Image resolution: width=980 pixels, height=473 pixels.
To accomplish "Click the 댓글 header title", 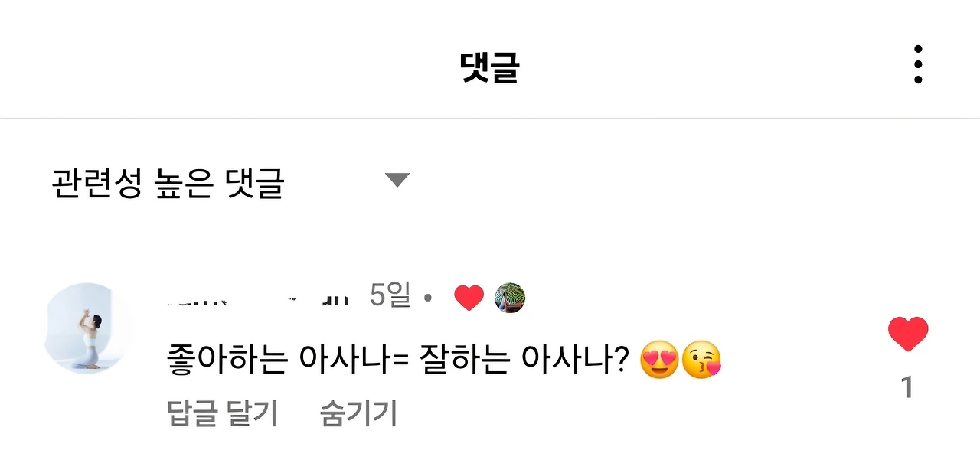I will coord(490,67).
